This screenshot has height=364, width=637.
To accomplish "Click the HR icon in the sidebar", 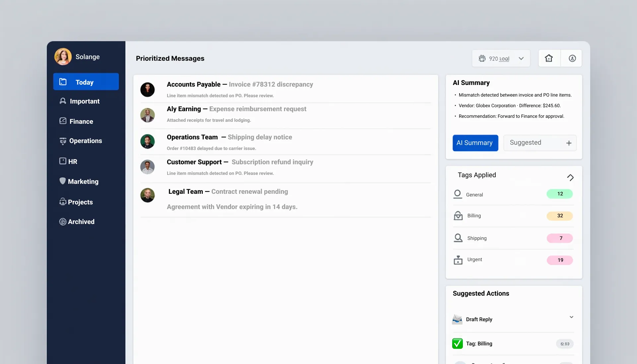I will click(x=63, y=161).
